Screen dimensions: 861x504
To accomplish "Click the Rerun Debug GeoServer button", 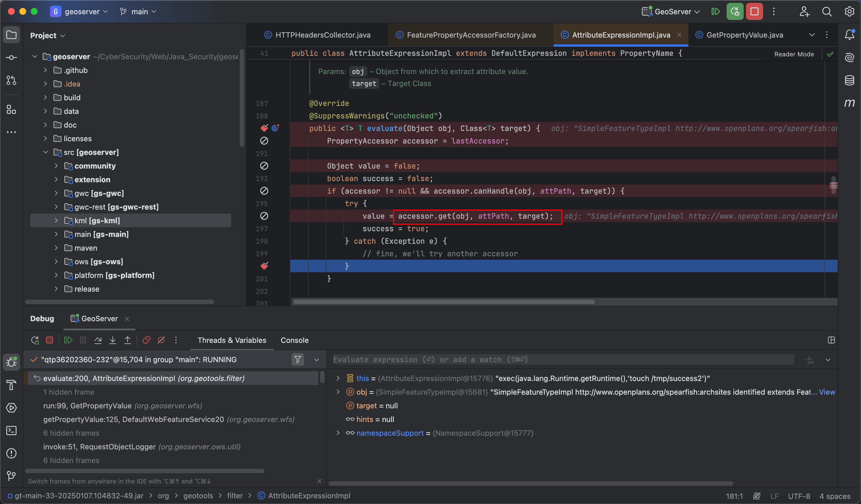I will click(x=735, y=12).
